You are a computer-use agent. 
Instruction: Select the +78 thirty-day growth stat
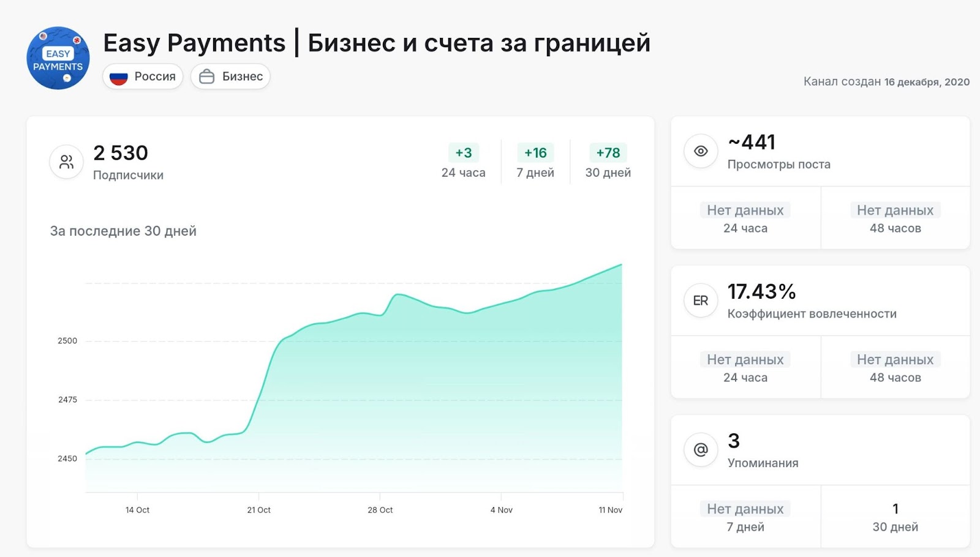tap(608, 153)
